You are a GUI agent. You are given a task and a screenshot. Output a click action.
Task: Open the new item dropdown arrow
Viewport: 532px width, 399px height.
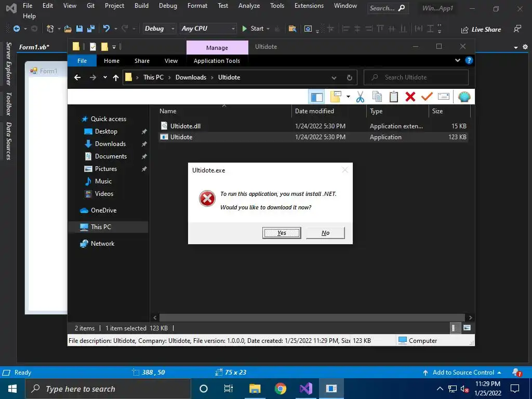[348, 97]
